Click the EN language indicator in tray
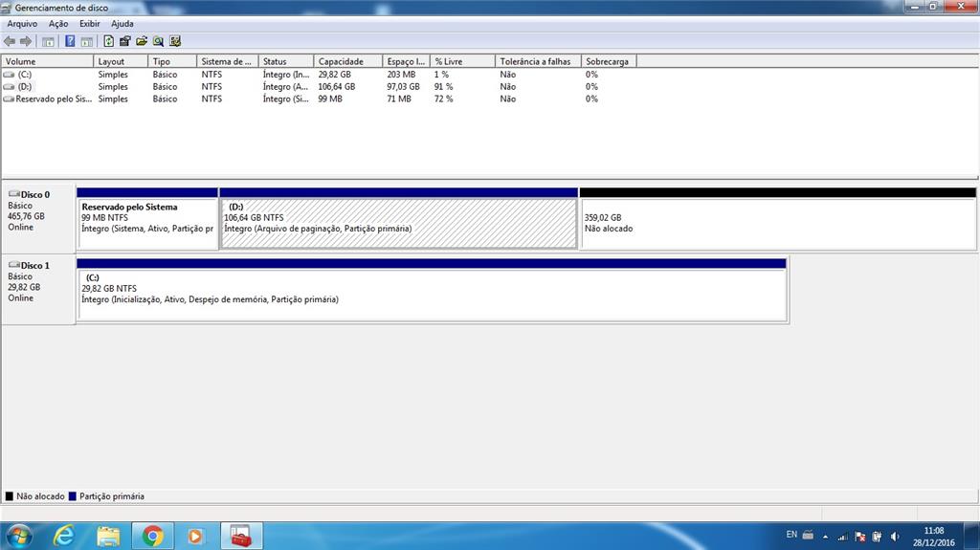The image size is (980, 550). coord(791,535)
